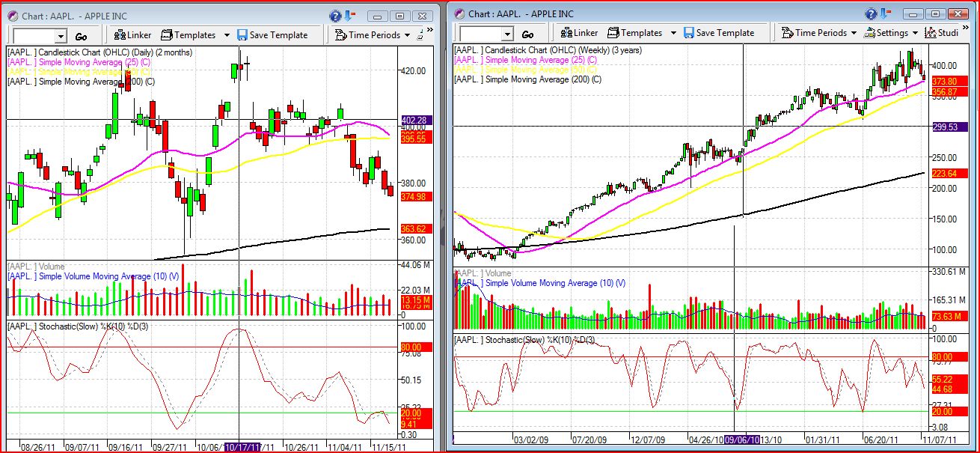The width and height of the screenshot is (980, 453).
Task: Select the SMA (200) legend in the daily chart
Action: [x=81, y=82]
